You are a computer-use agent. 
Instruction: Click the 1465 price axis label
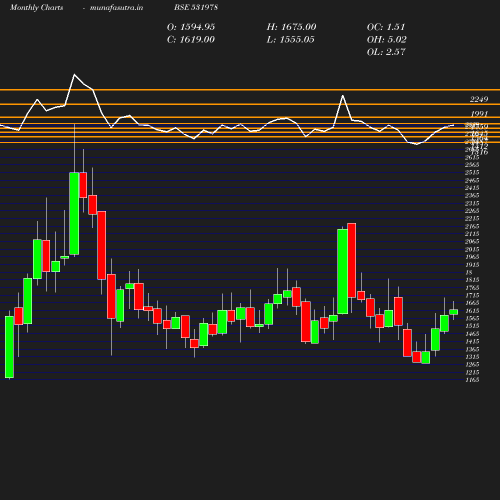click(472, 334)
